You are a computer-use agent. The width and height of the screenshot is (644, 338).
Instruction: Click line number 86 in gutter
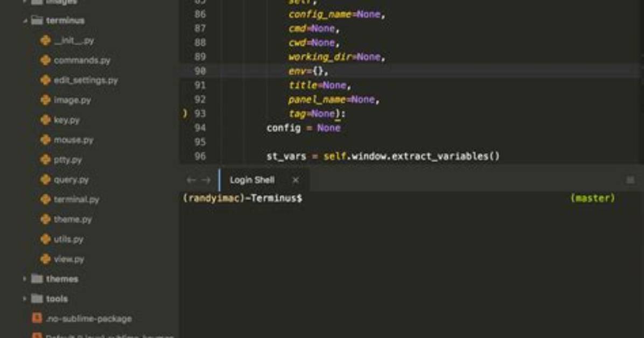pyautogui.click(x=200, y=15)
